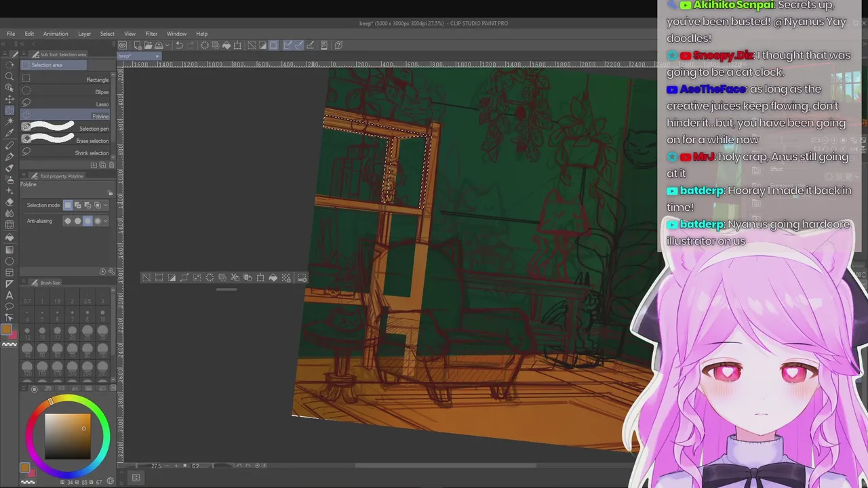The image size is (868, 488).
Task: Click transparent color swatch in tool palette
Action: pyautogui.click(x=10, y=344)
